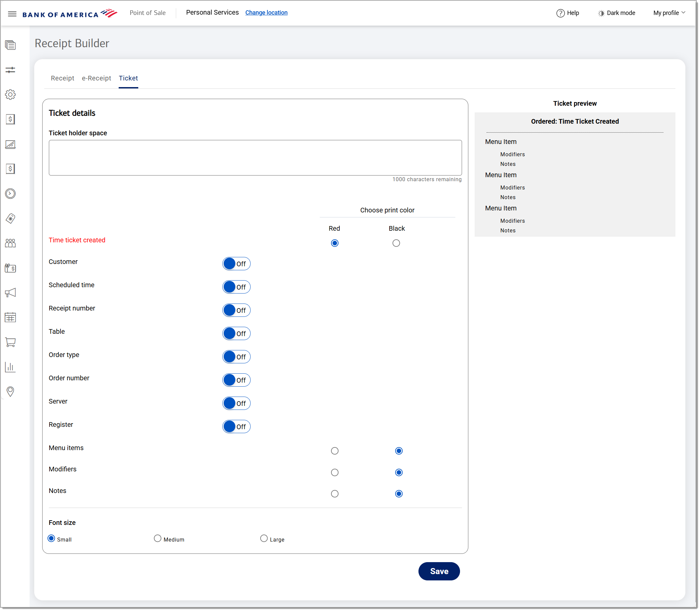Turn on the Server toggle
The height and width of the screenshot is (611, 700).
coord(237,404)
